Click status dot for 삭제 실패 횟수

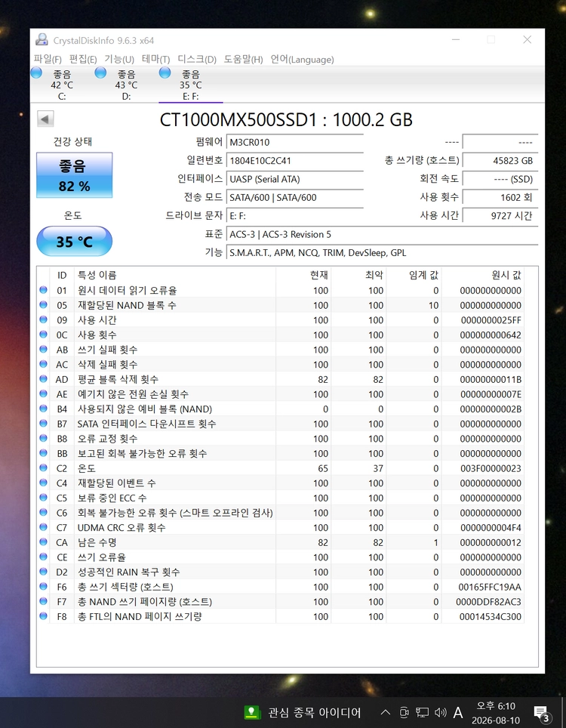[43, 364]
